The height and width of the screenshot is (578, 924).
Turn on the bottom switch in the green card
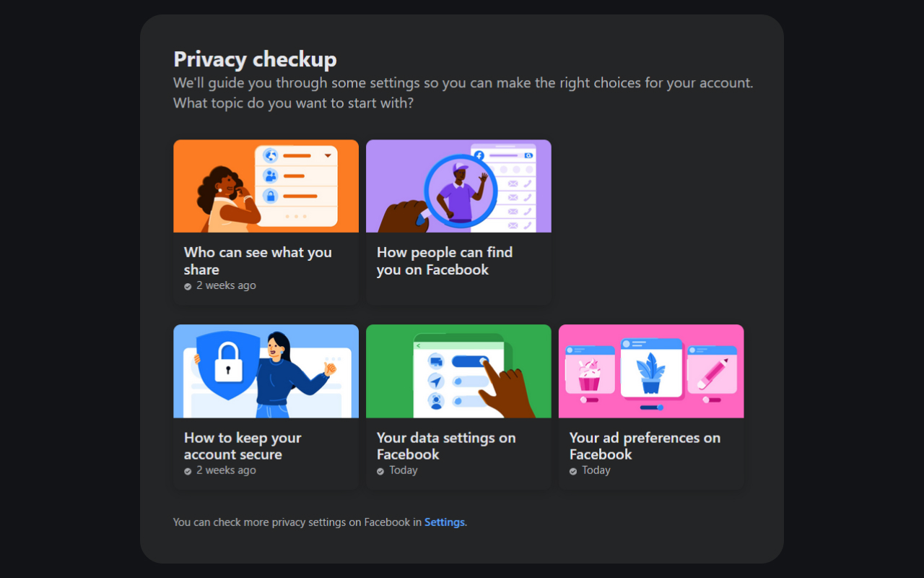[471, 400]
